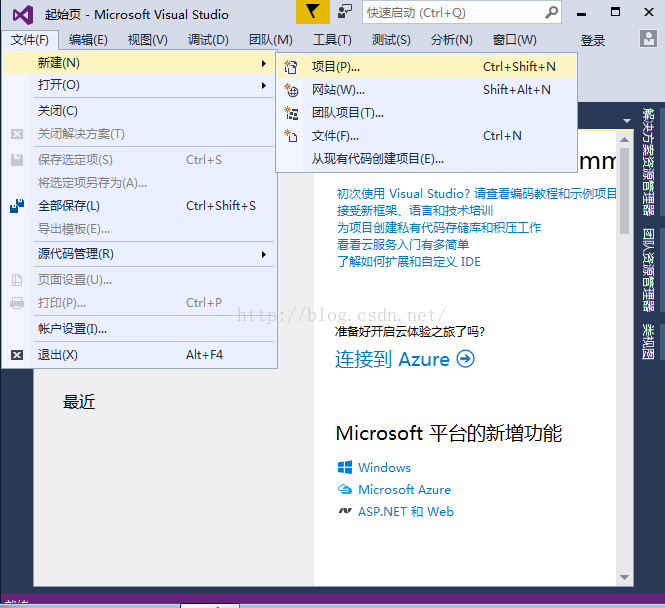Image resolution: width=665 pixels, height=608 pixels.
Task: Open the 分析(N) menu
Action: (452, 40)
